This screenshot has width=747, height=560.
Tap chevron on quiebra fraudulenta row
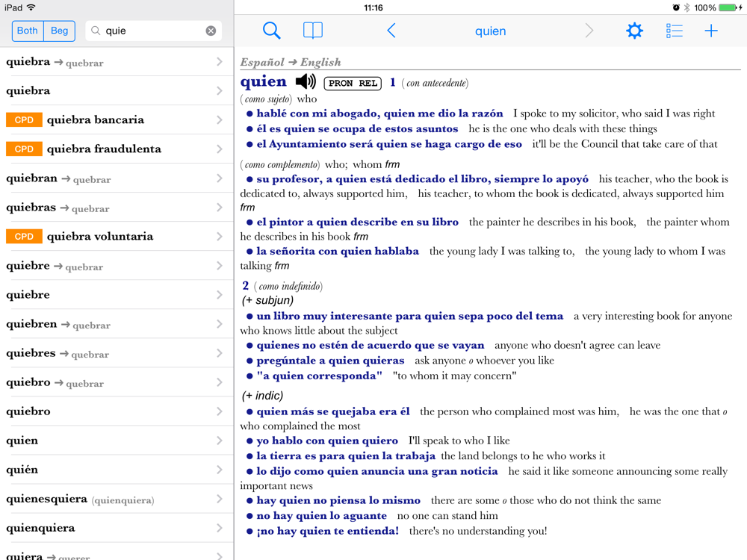(219, 149)
